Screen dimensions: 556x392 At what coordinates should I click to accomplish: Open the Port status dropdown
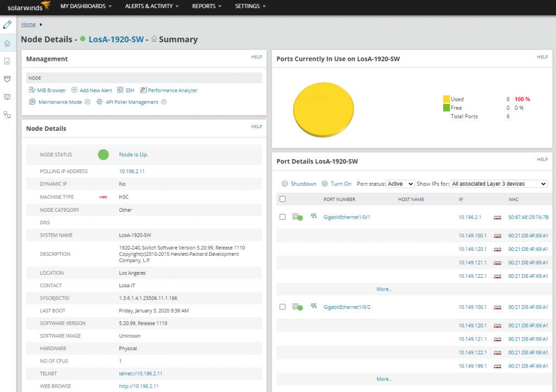[x=400, y=184]
